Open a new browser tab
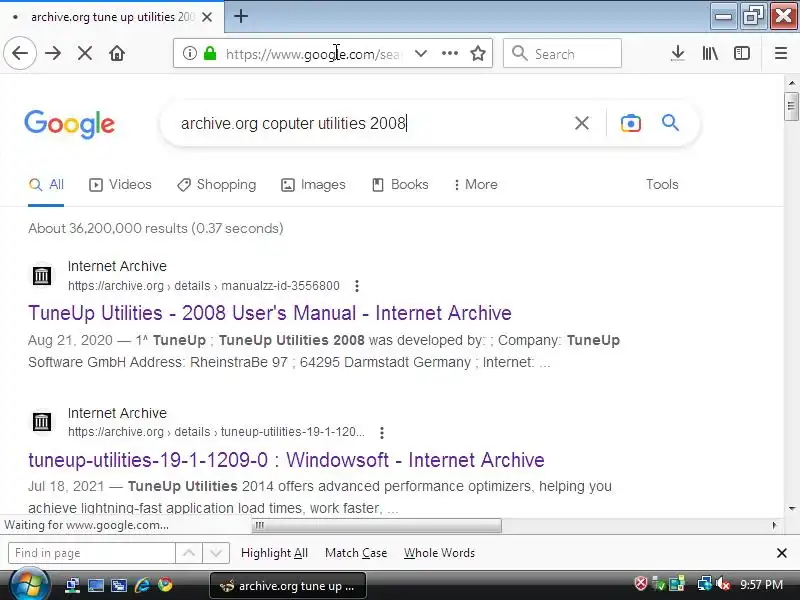800x600 pixels. (241, 16)
